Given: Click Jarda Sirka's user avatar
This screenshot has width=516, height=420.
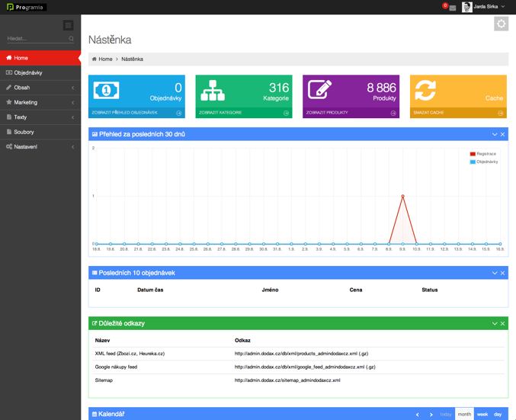Looking at the screenshot, I should pyautogui.click(x=466, y=7).
